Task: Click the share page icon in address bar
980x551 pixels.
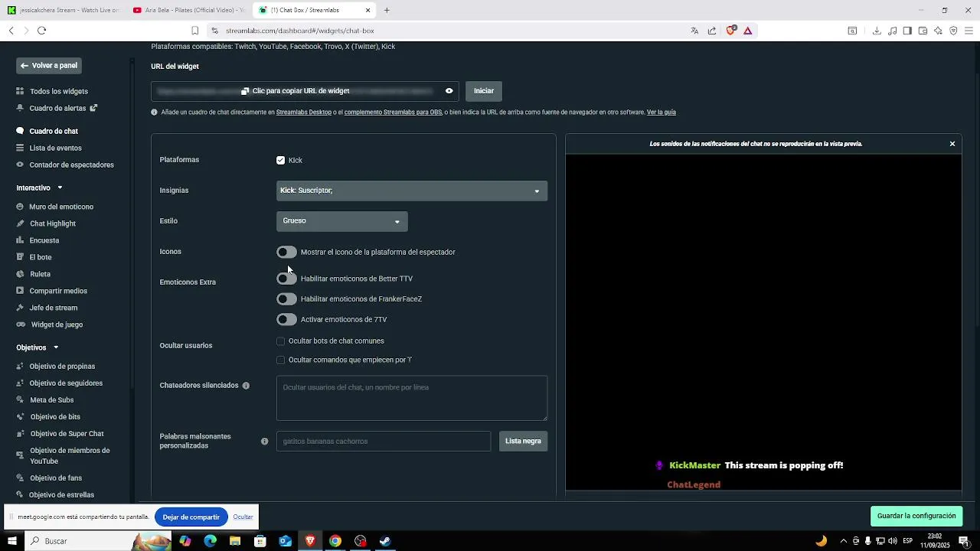Action: [712, 31]
